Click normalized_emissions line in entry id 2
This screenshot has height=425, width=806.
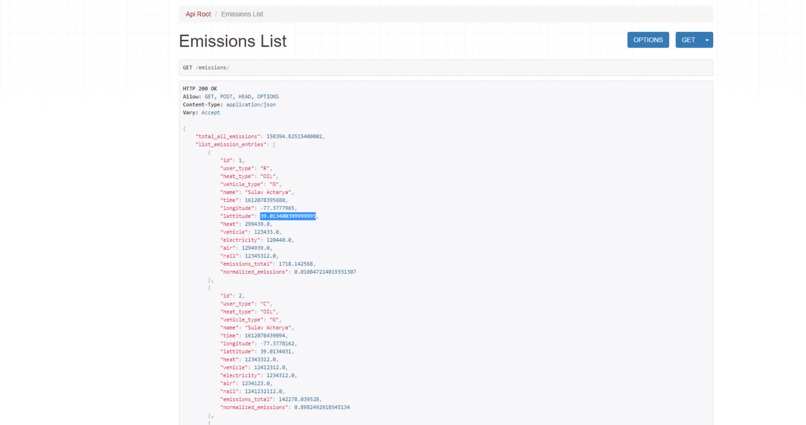[285, 408]
